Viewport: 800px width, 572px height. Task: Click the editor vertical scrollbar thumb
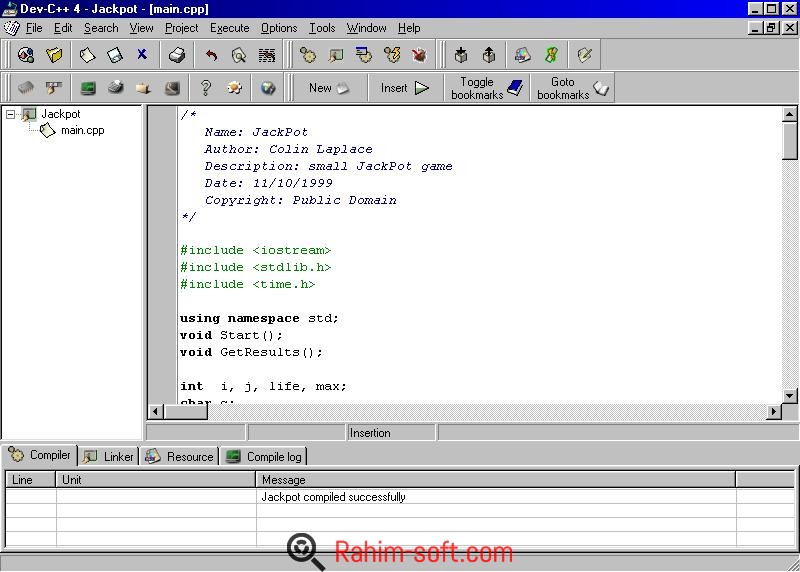point(789,141)
